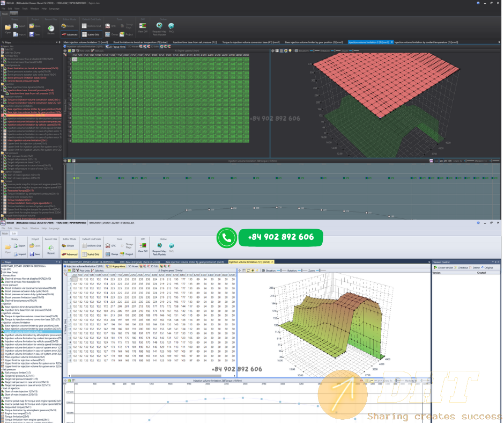Viewport: 504px width, 423px height.
Task: Click Edit Axis in lower window grid toolbar
Action: (98, 271)
